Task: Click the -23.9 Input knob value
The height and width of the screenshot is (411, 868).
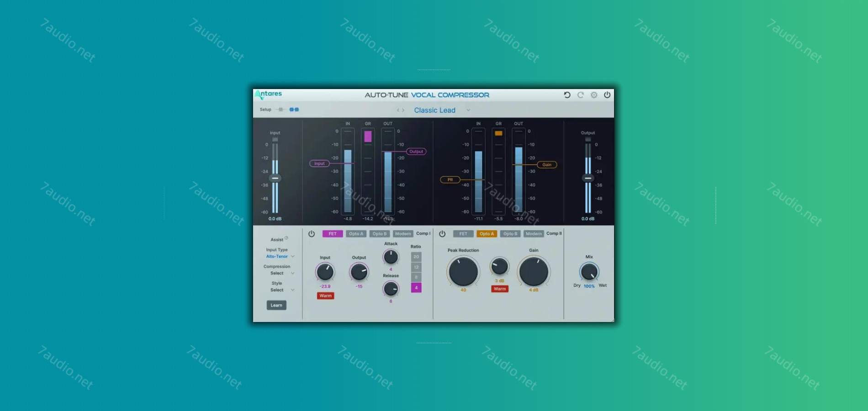Action: (x=325, y=287)
